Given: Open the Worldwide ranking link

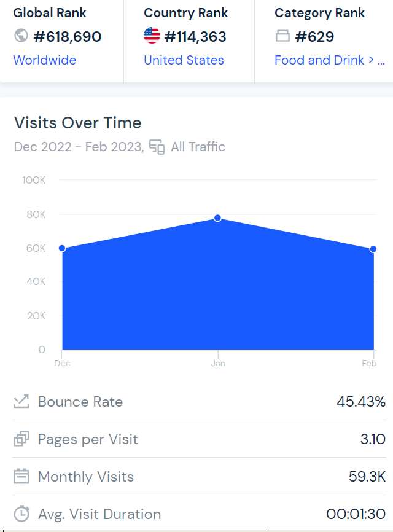Looking at the screenshot, I should click(45, 60).
